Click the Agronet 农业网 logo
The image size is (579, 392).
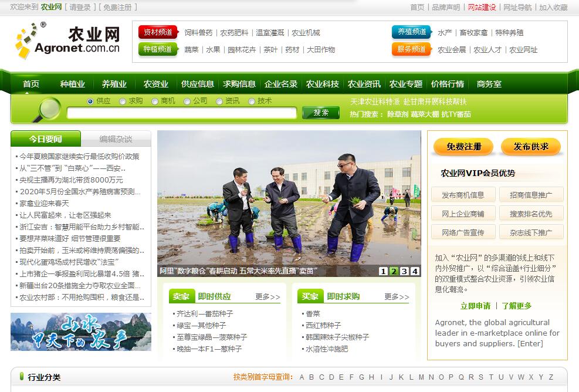[67, 41]
